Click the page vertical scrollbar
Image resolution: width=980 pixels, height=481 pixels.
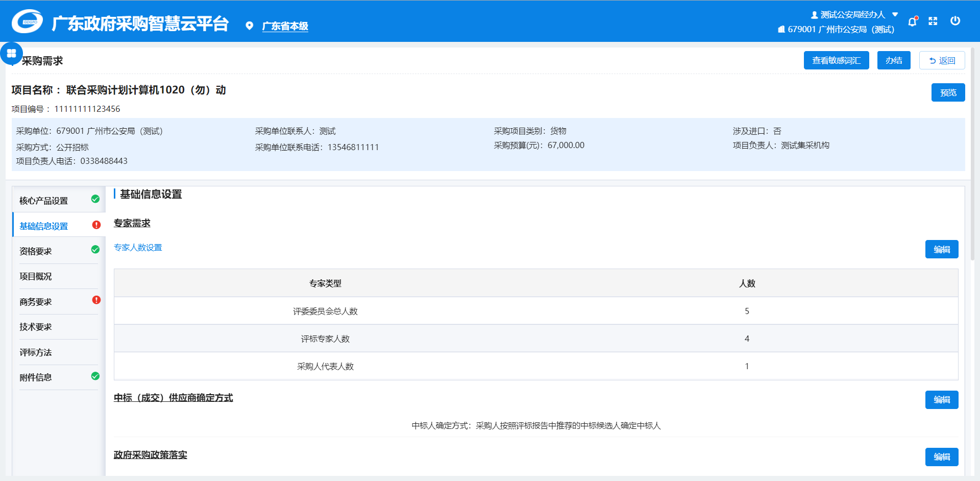click(x=973, y=153)
